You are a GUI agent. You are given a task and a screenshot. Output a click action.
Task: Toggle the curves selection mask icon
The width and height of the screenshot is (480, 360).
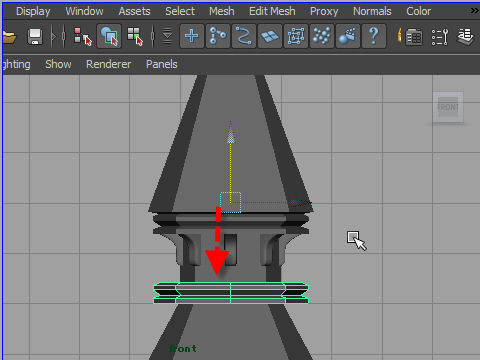click(244, 36)
